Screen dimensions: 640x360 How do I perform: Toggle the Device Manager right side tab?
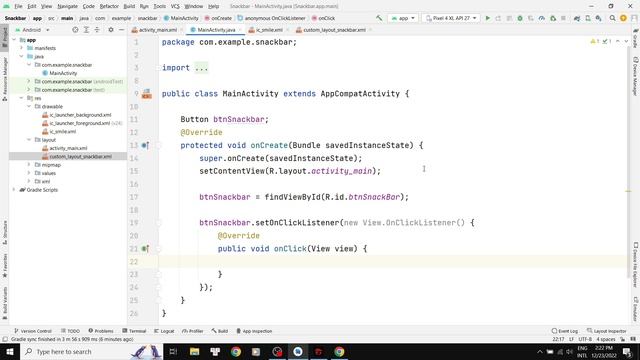[636, 76]
